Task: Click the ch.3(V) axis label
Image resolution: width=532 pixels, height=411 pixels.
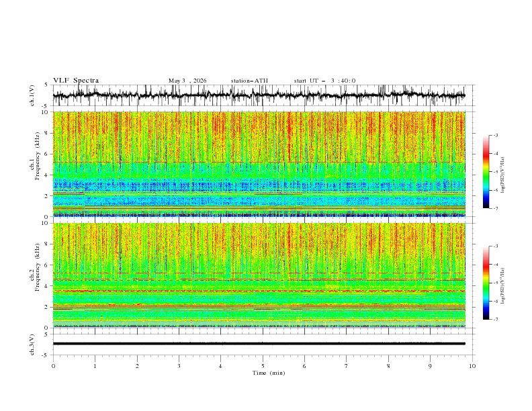Action: (x=32, y=345)
